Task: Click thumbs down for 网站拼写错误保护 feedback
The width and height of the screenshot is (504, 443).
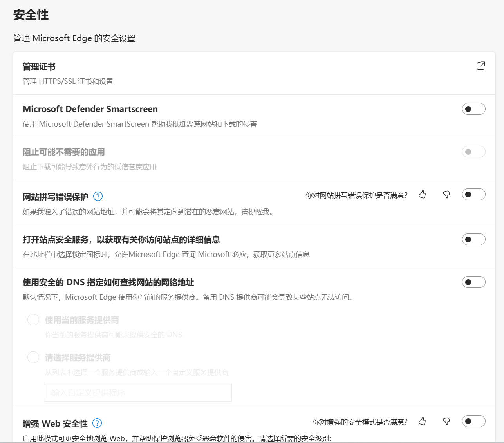Action: (446, 194)
